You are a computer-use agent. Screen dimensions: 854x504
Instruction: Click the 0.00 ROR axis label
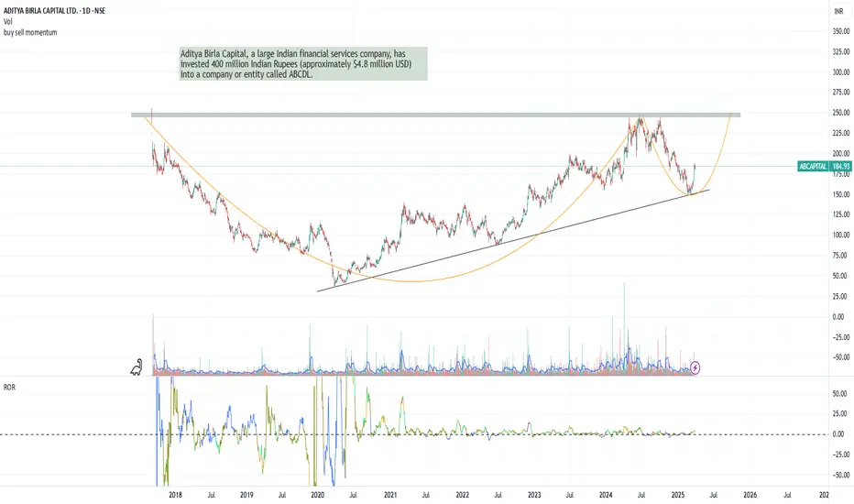click(x=839, y=434)
